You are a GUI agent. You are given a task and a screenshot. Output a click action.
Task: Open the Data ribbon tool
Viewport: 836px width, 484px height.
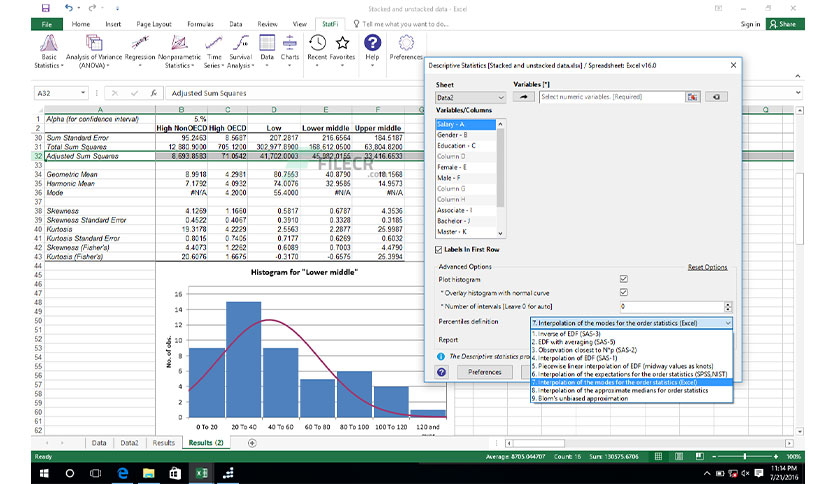pyautogui.click(x=267, y=52)
